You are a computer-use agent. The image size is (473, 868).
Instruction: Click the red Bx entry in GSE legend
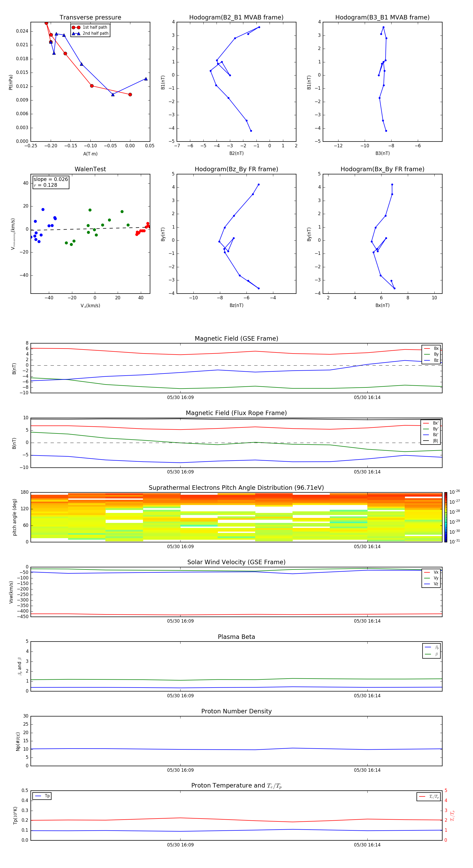(x=431, y=349)
